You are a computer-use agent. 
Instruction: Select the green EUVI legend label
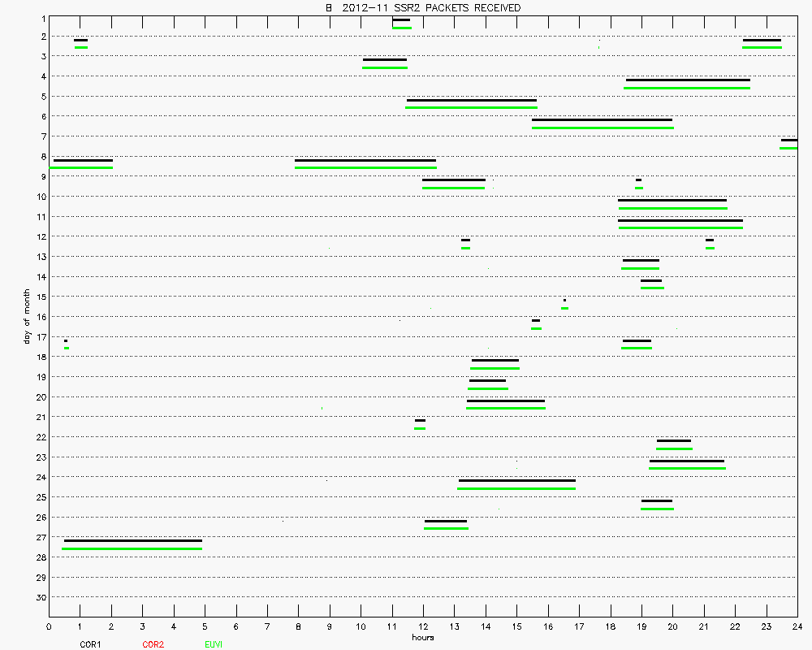pyautogui.click(x=214, y=644)
